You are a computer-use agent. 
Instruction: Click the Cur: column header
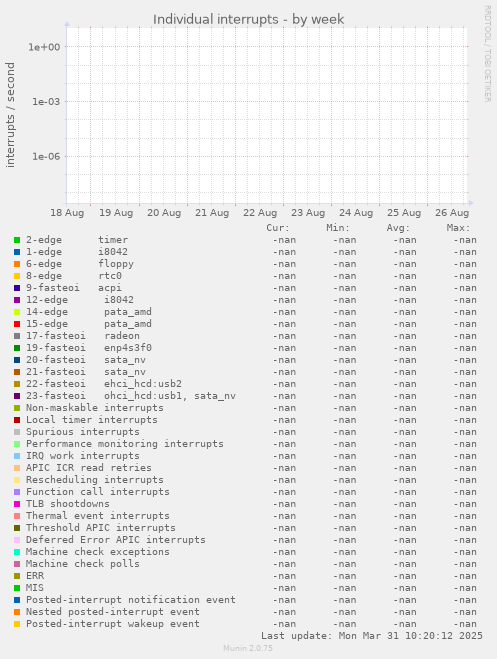click(x=278, y=228)
